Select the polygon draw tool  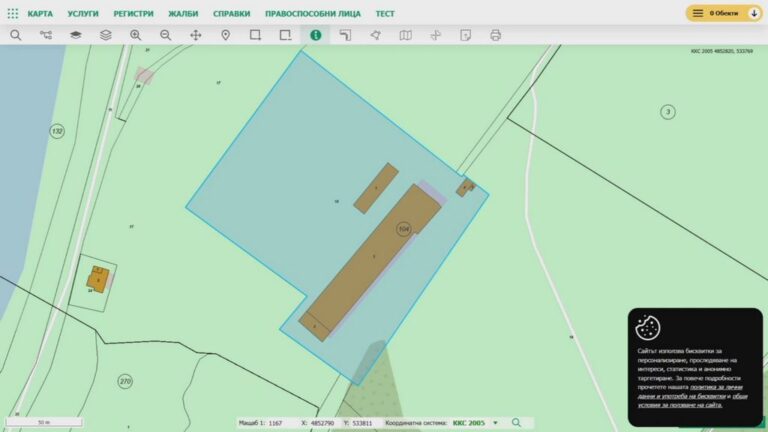tap(376, 35)
